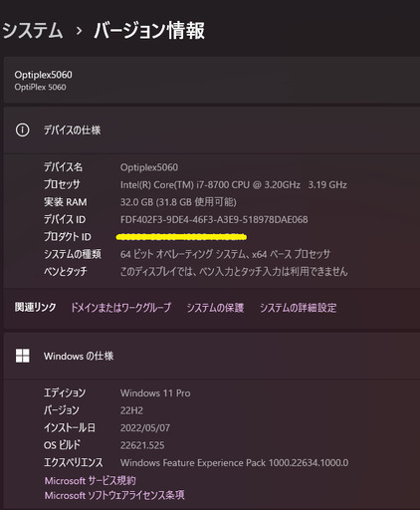Image resolution: width=420 pixels, height=510 pixels.
Task: Select the Optiplex5060 computer name heading
Action: coord(43,75)
